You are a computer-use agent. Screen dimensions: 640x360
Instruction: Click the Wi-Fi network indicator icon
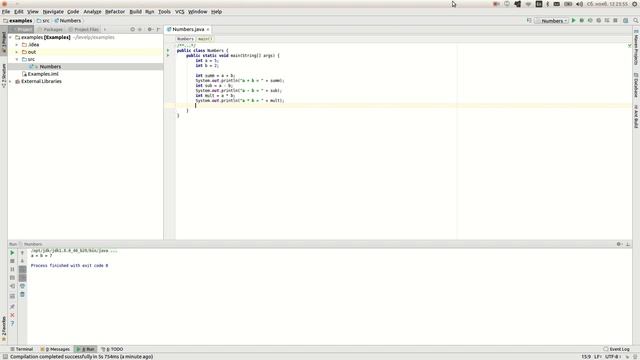pyautogui.click(x=528, y=4)
